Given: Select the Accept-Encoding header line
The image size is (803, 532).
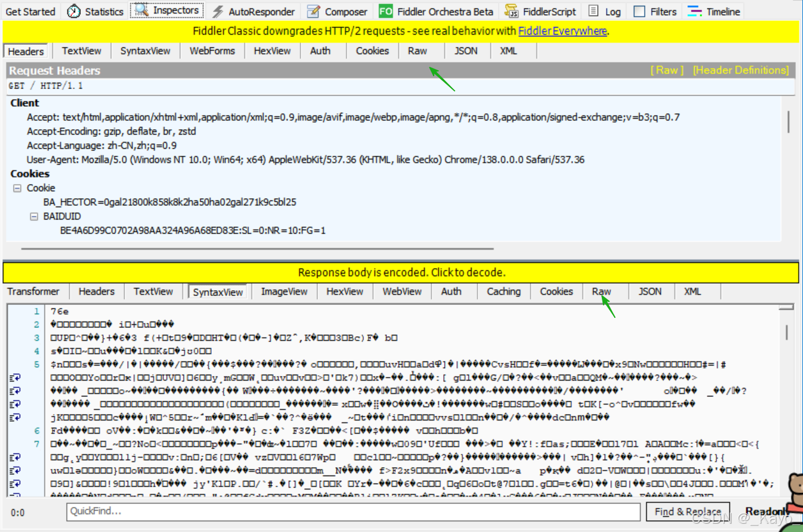Looking at the screenshot, I should [x=112, y=132].
